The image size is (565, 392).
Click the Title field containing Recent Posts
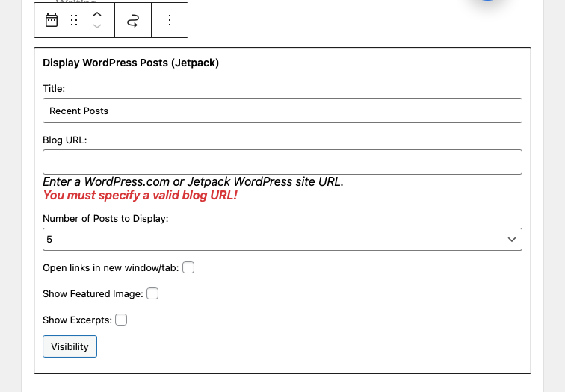pyautogui.click(x=282, y=111)
